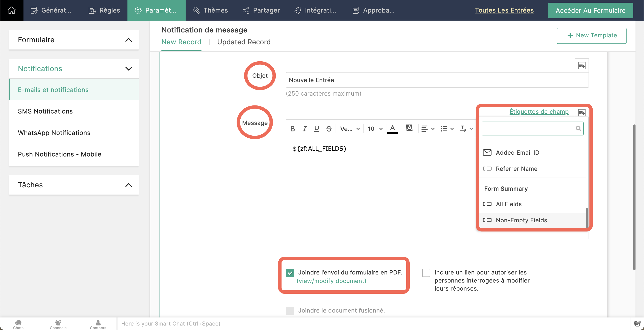Click the New Template button
Screen dimensions: 644x330
591,36
